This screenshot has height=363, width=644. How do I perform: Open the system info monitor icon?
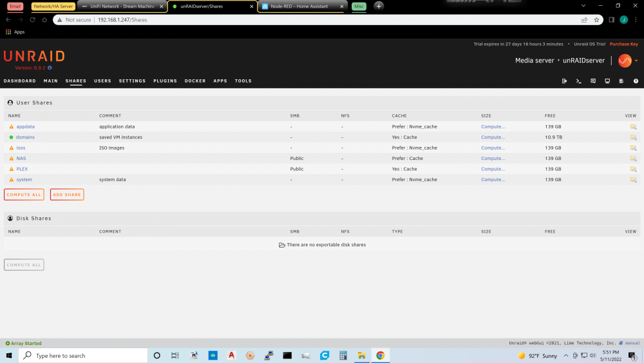pyautogui.click(x=607, y=81)
